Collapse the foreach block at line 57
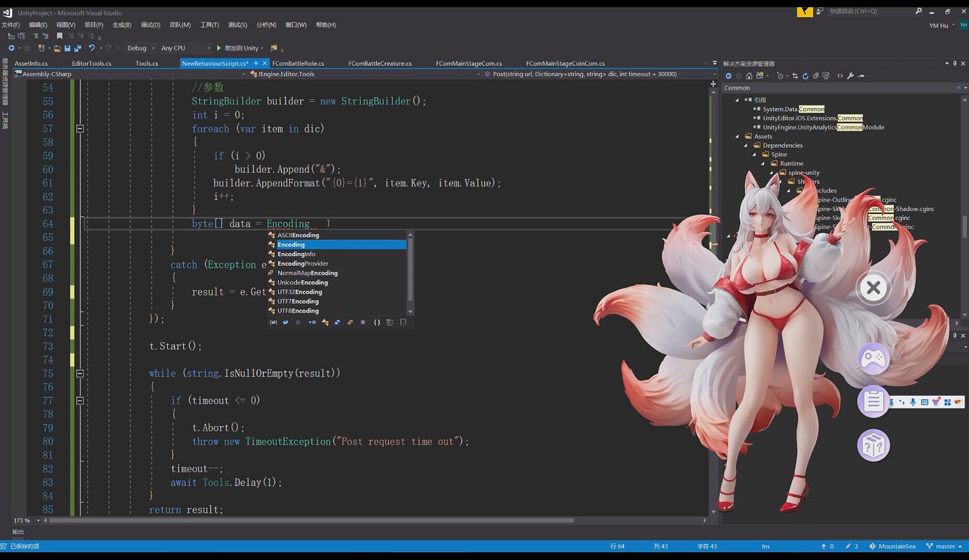 click(x=80, y=129)
